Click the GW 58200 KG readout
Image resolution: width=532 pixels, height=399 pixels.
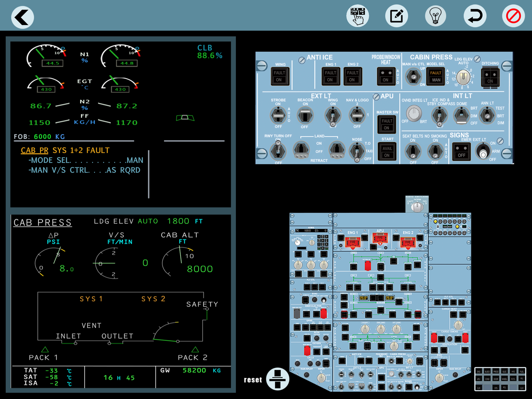point(191,370)
